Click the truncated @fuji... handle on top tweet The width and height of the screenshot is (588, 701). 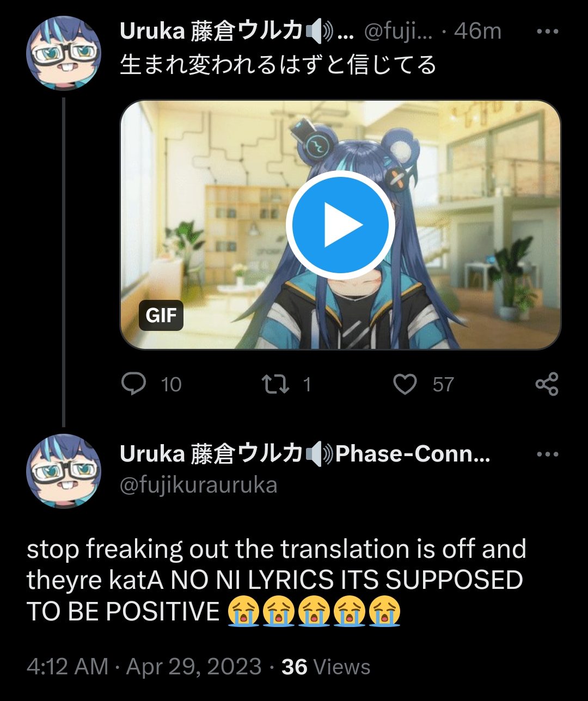tap(398, 32)
